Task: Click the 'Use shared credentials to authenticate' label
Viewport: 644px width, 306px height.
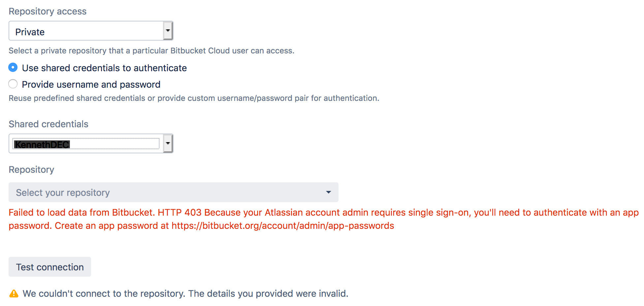Action: tap(104, 68)
